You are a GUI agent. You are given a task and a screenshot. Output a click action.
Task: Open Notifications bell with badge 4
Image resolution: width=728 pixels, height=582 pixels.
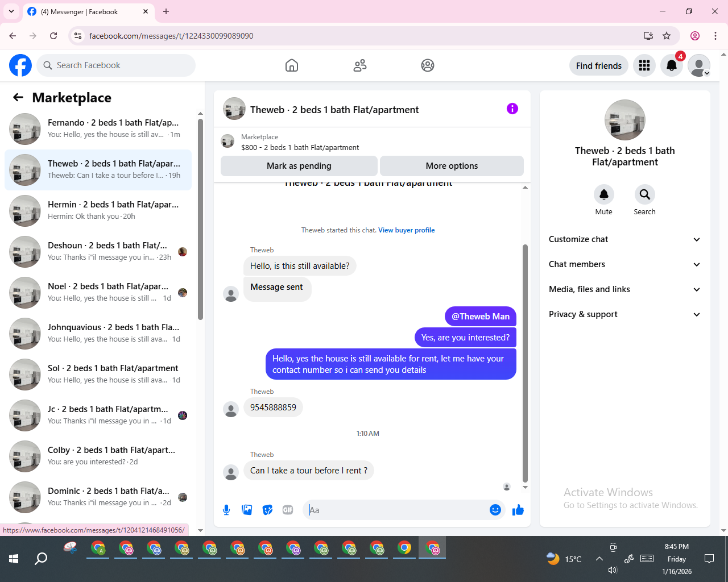672,65
